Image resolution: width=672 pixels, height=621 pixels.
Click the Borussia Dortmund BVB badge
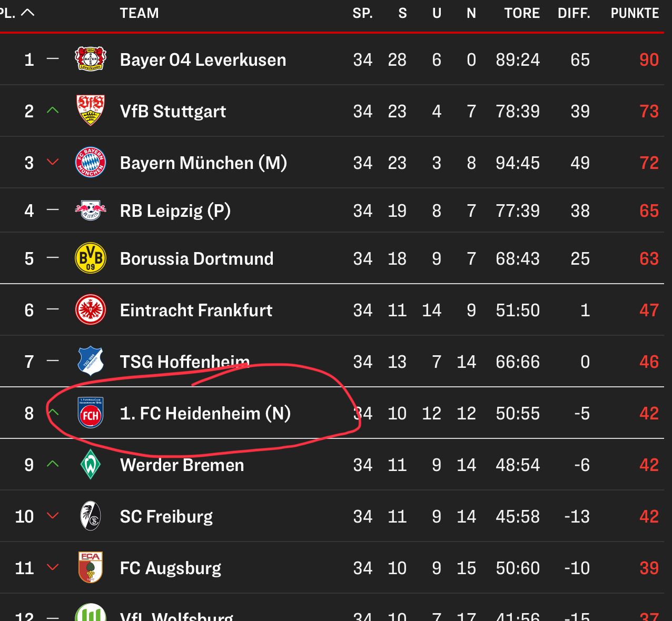[91, 258]
